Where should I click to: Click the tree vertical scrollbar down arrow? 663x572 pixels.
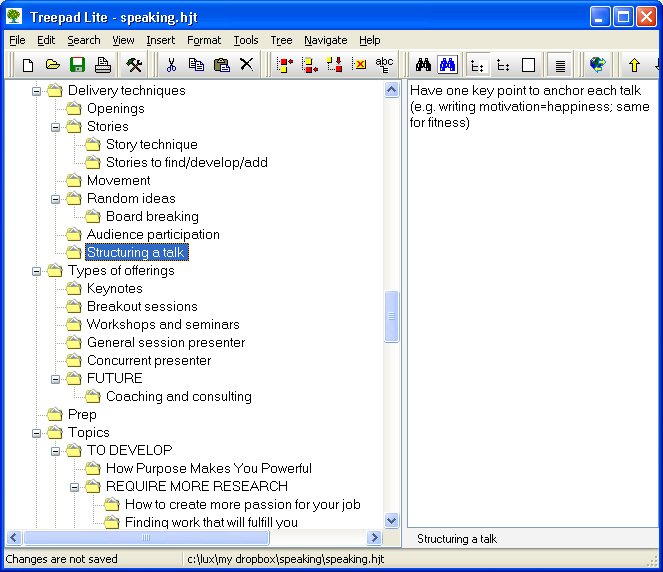point(391,521)
